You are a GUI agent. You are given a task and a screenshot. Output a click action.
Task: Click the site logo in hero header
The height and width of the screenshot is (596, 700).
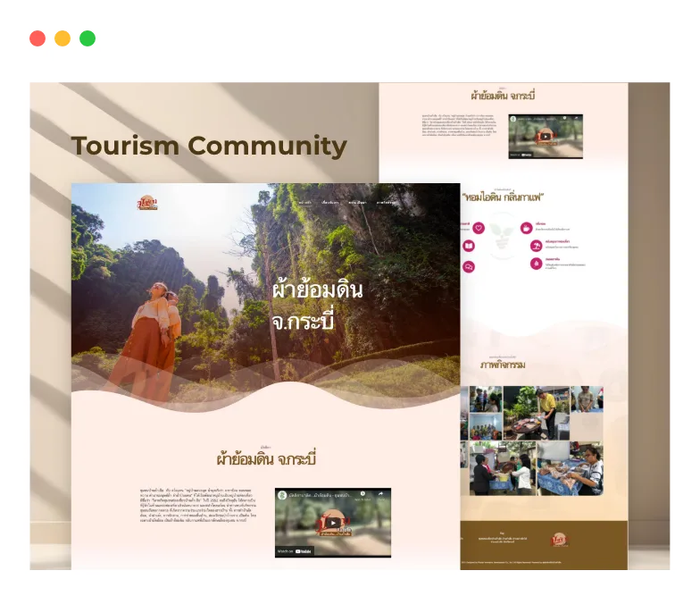[147, 202]
